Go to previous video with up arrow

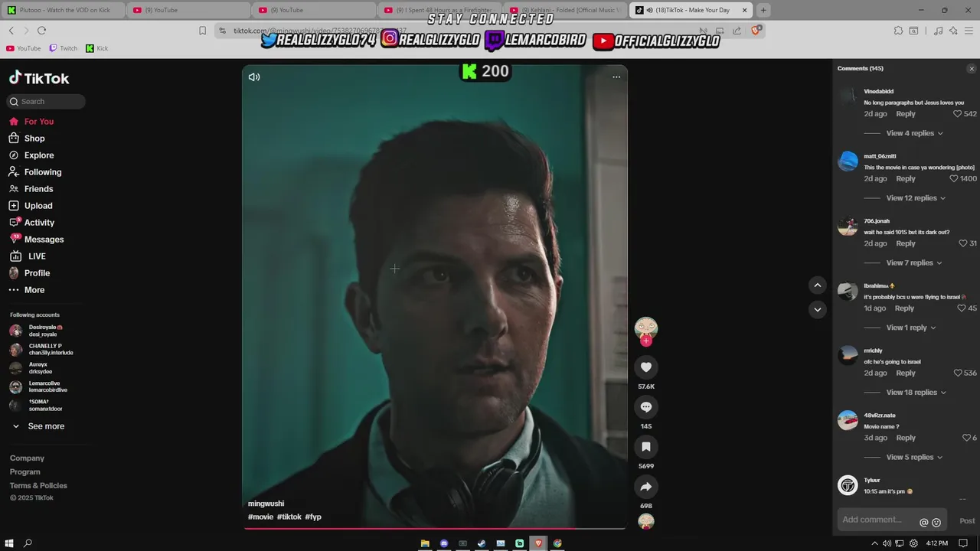click(818, 285)
